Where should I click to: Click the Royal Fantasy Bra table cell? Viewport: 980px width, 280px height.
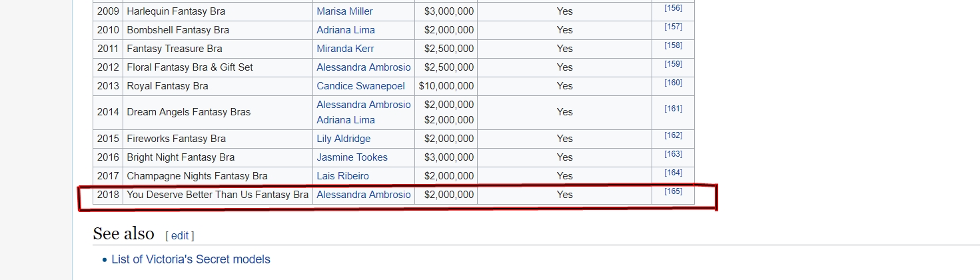[x=218, y=86]
